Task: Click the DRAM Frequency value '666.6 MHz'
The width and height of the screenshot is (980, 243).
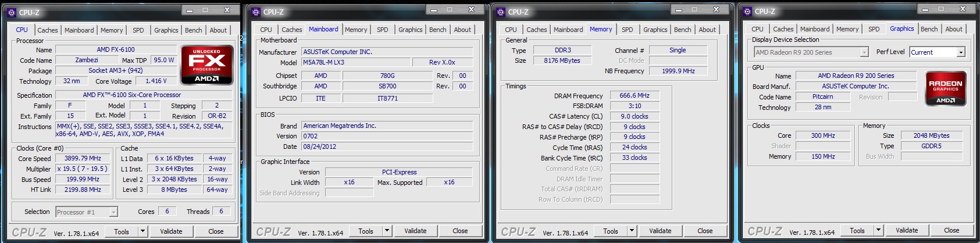Action: [x=635, y=95]
